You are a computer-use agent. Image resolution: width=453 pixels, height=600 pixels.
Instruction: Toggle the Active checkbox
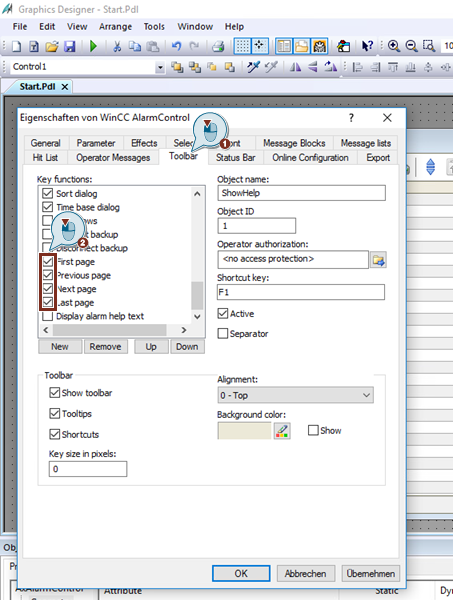click(223, 314)
